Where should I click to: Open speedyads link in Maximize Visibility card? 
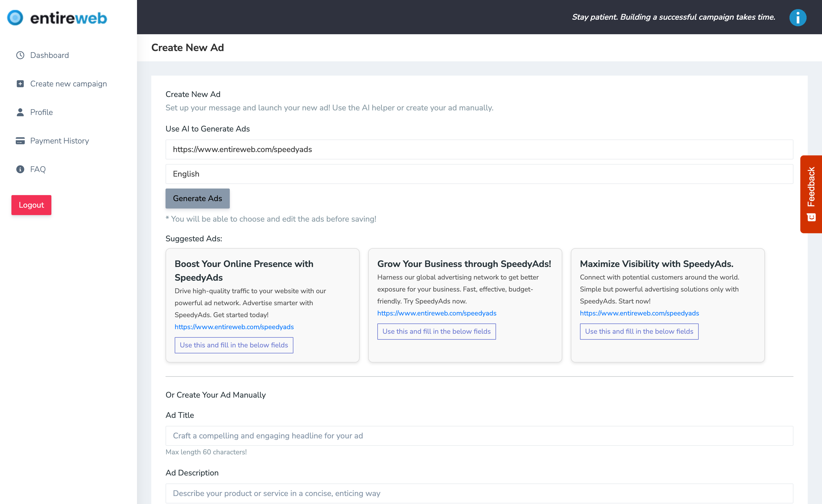click(639, 313)
